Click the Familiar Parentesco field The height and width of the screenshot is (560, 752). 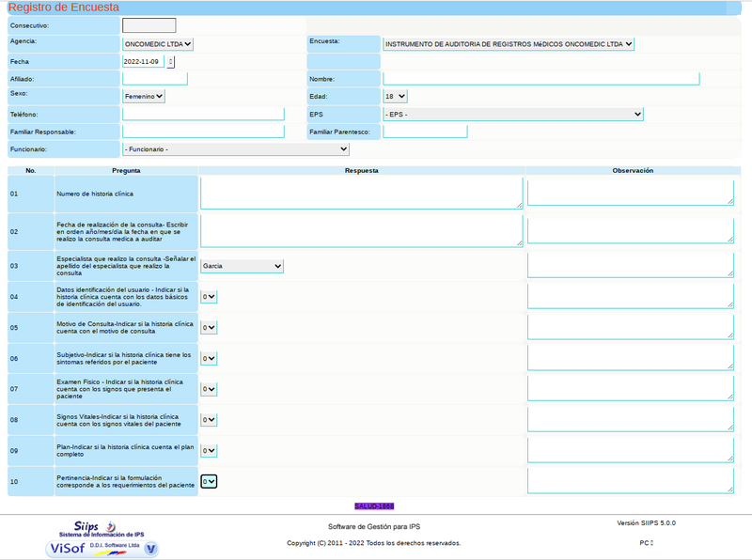coord(425,132)
